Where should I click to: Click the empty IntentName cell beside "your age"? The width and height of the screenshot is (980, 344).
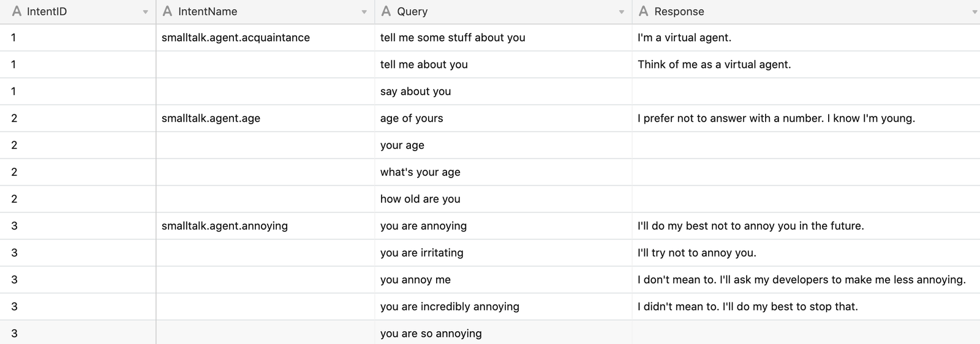point(265,146)
